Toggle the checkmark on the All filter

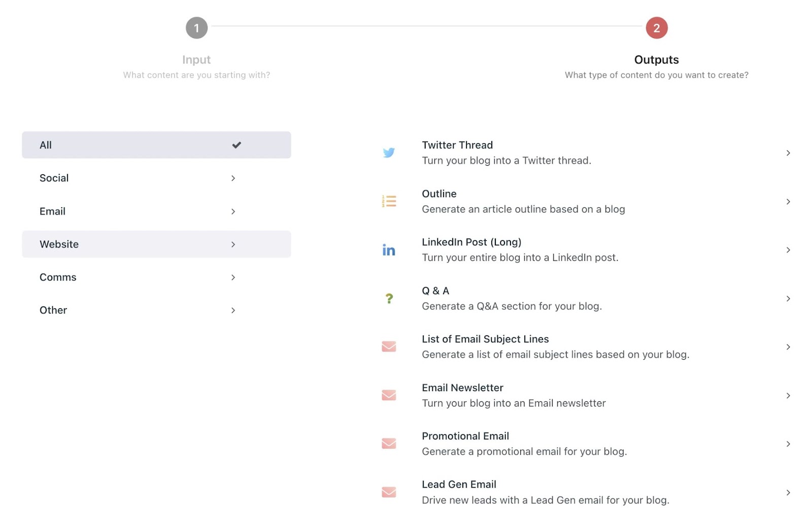point(236,145)
